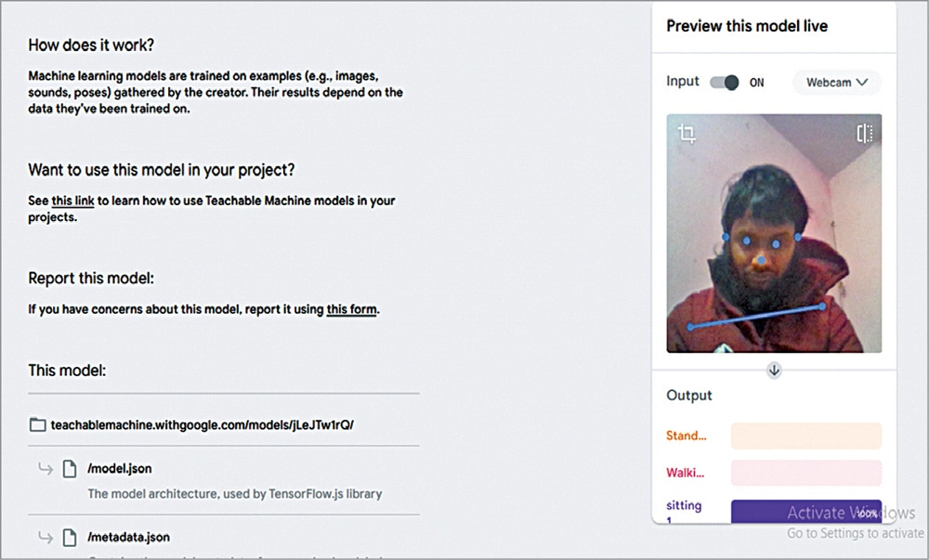Screen dimensions: 929x560
Task: Click the flip camera icon on preview
Action: click(x=865, y=134)
